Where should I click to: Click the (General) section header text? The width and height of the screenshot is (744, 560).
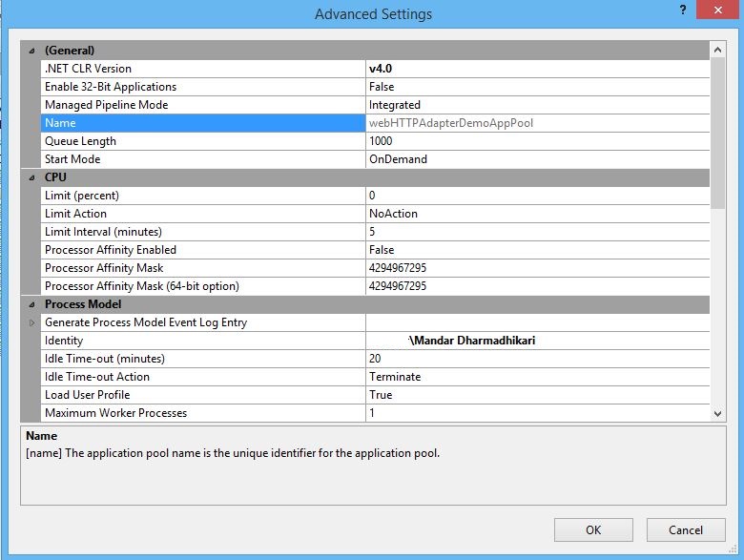pos(70,51)
